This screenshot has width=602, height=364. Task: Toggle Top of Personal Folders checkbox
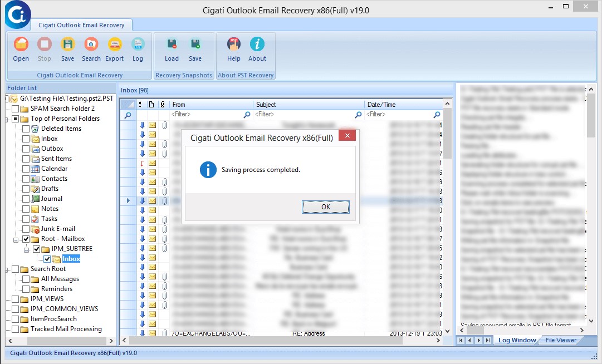pos(16,119)
